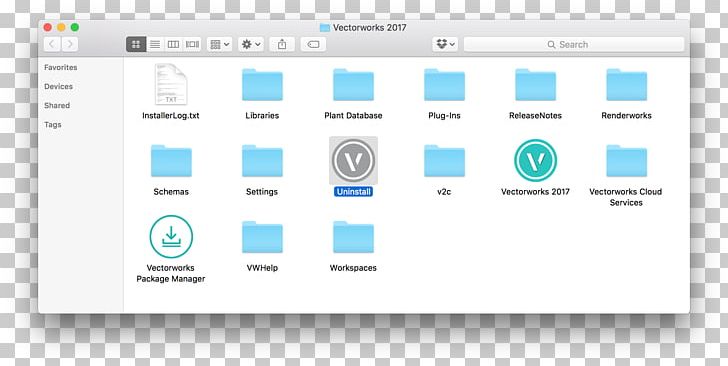Click the 'Vectorworks 2017' app name label
Viewport: 728px width, 366px height.
pos(535,191)
